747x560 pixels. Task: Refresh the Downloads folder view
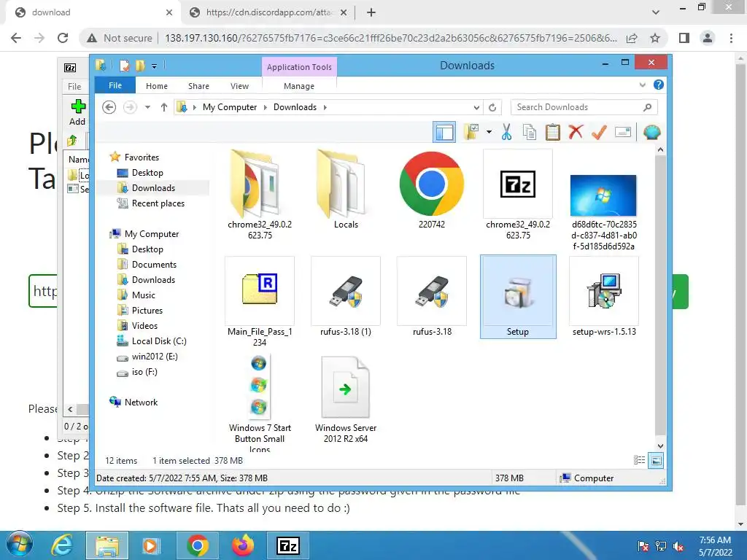(492, 107)
